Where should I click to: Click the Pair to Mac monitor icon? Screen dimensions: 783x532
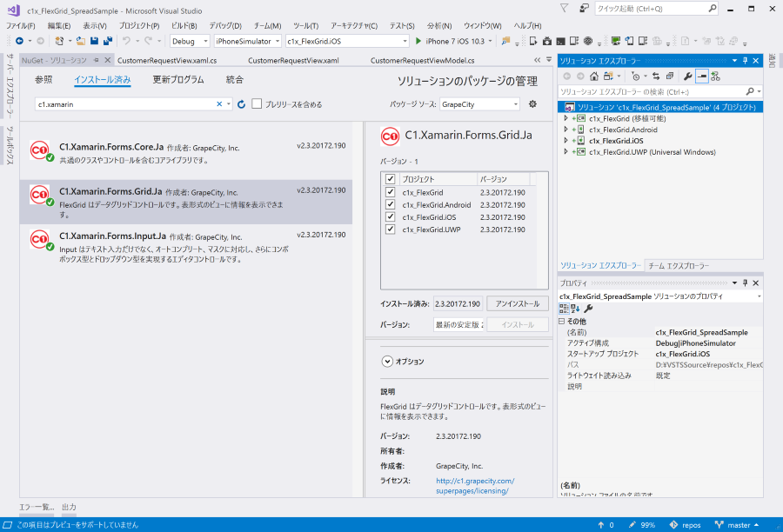(x=615, y=41)
